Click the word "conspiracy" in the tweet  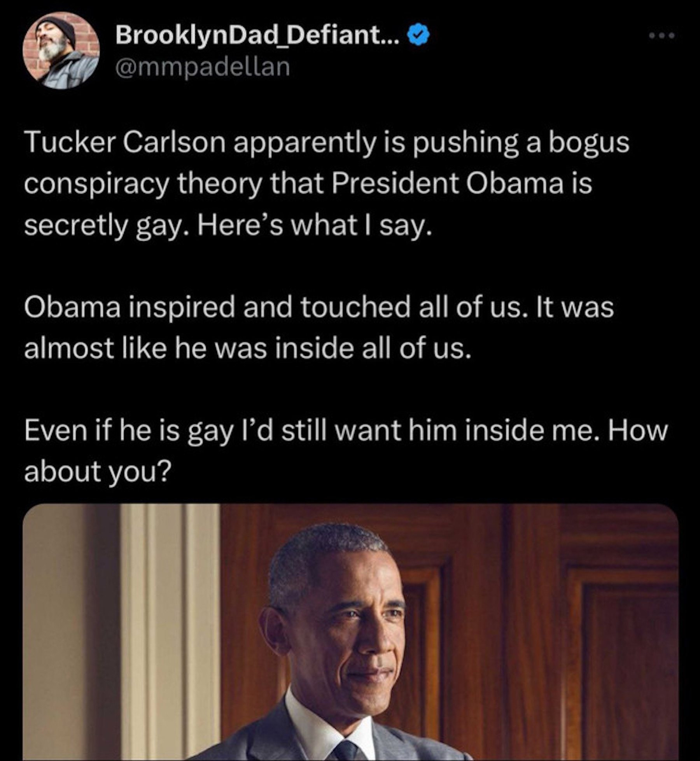pyautogui.click(x=96, y=183)
